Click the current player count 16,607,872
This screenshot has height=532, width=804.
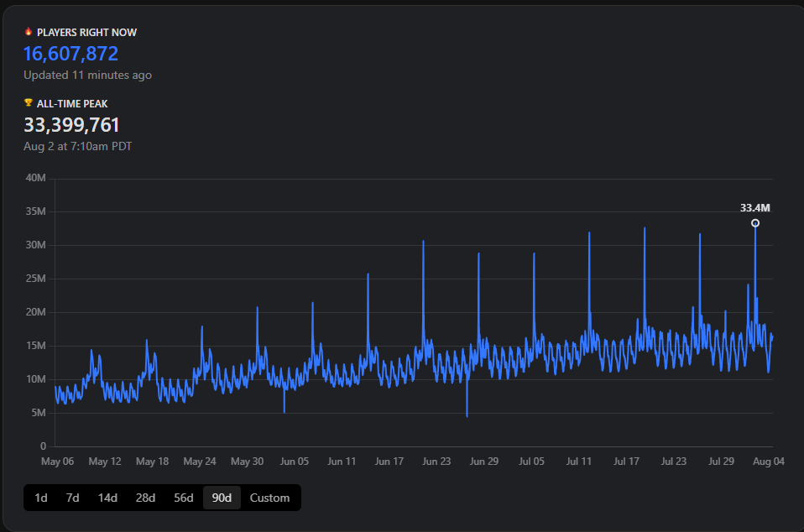70,54
